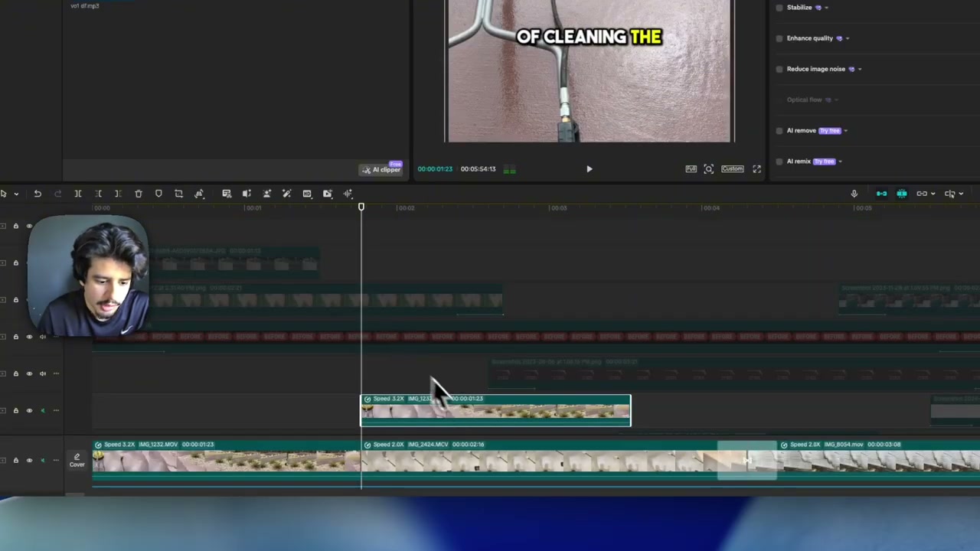Click the Full preview quality button
The height and width of the screenshot is (551, 980).
pos(691,169)
